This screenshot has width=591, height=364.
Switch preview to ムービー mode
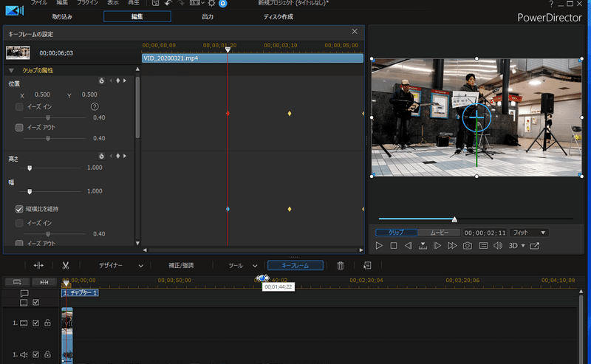click(x=440, y=233)
